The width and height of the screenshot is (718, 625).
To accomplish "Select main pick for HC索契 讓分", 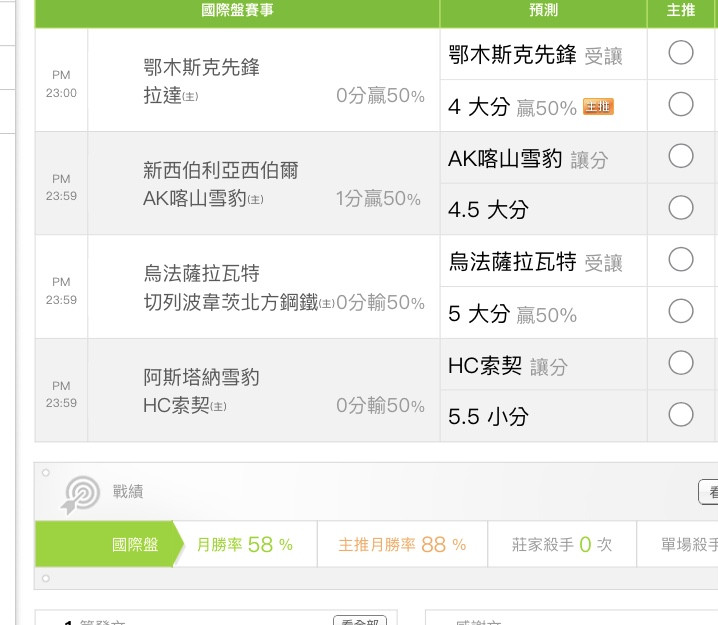I will (680, 363).
